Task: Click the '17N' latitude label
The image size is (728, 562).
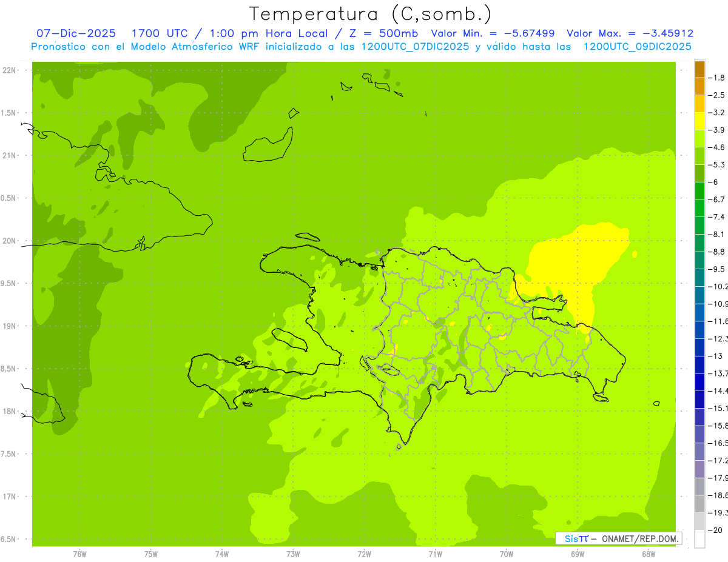Action: pos(10,497)
